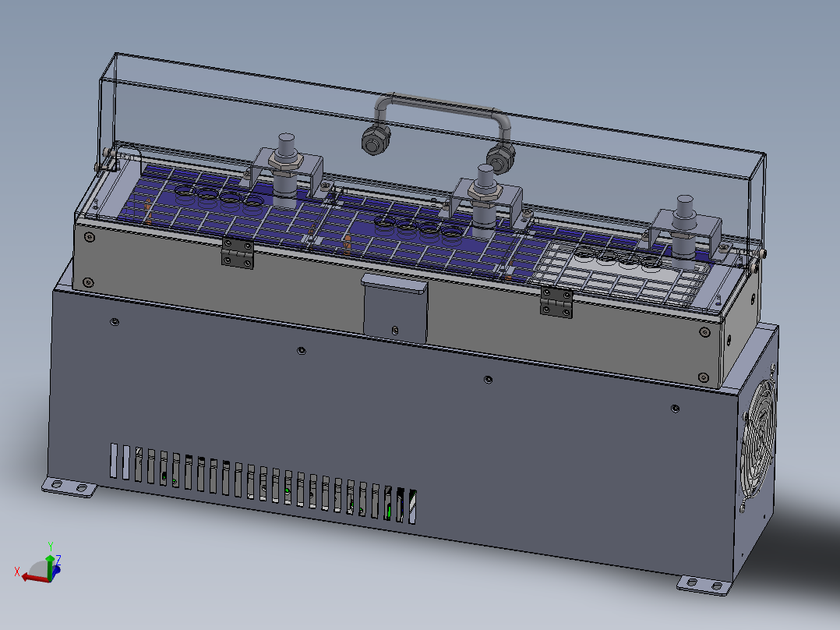Select the leftmost cylindrical sensor under the cover
This screenshot has height=630, width=840.
point(285,170)
